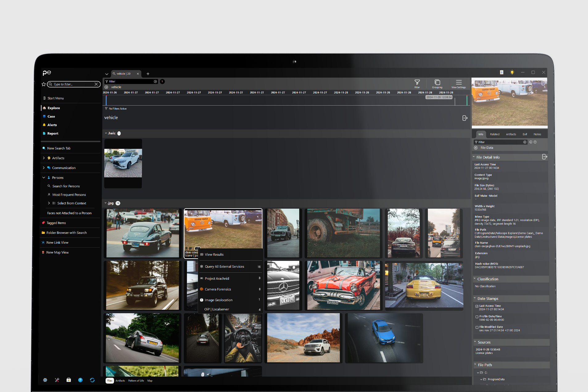Tick the File Modified Date checkbox
This screenshot has width=588, height=392.
(x=477, y=327)
